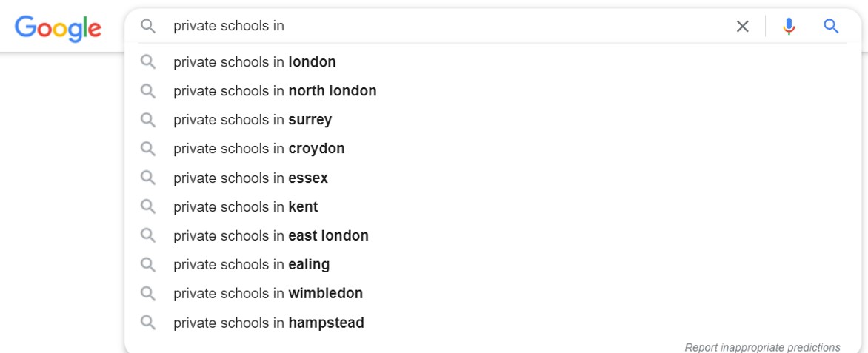Select suggestion 'private schools in ealing'
The width and height of the screenshot is (868, 353).
coord(493,264)
